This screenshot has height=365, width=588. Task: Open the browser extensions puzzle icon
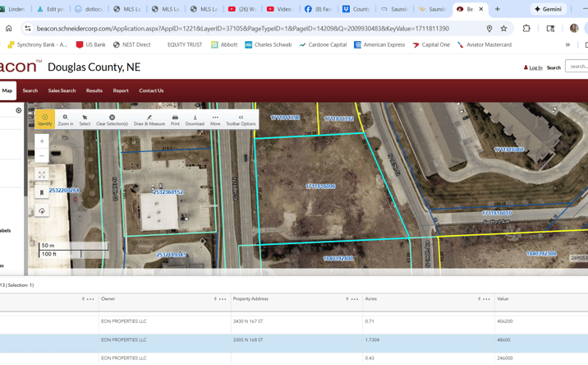coord(526,29)
